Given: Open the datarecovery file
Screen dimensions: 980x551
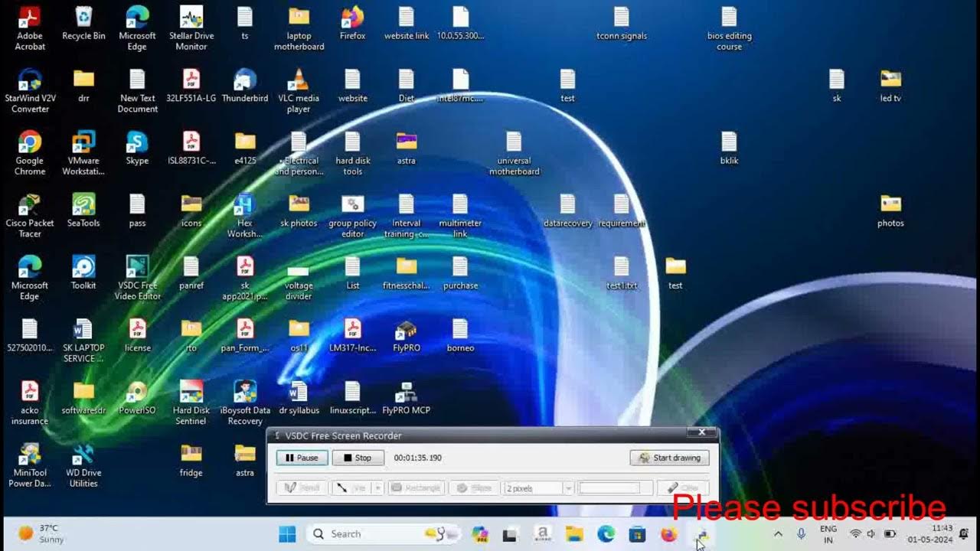Looking at the screenshot, I should [567, 210].
